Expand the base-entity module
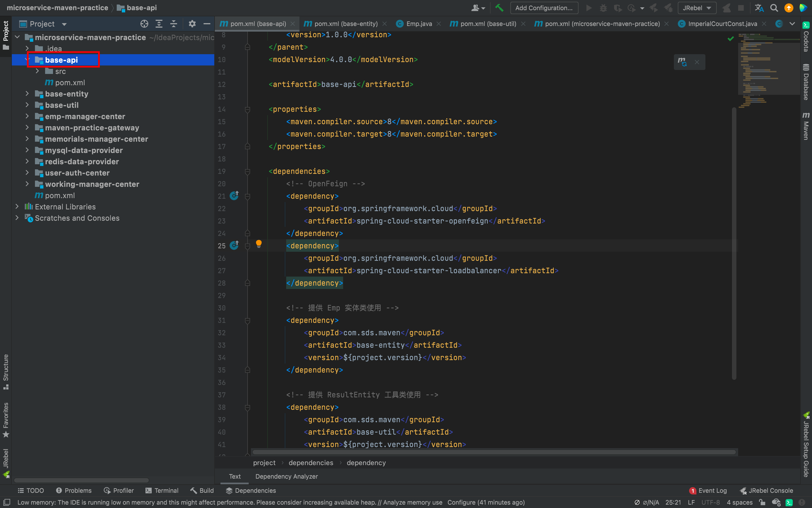The height and width of the screenshot is (508, 812). pos(27,94)
